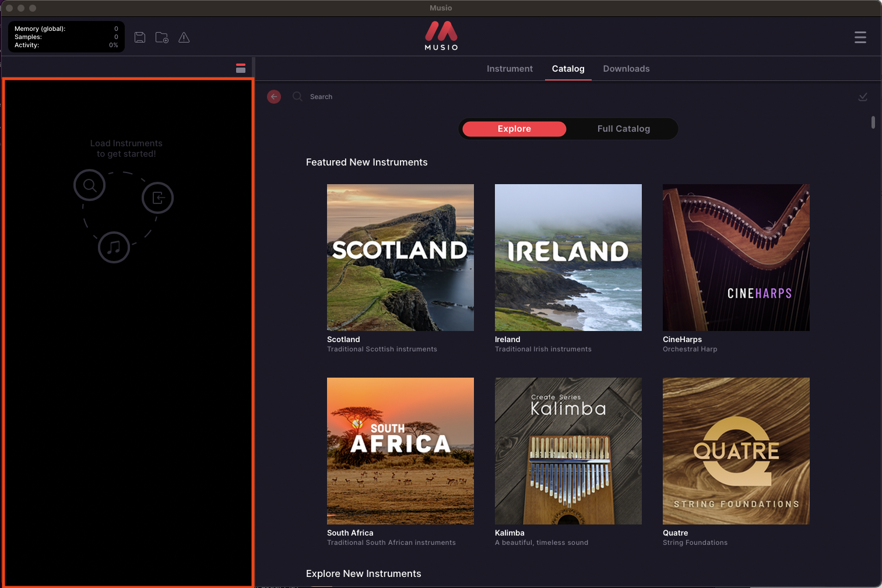Click the 'Explore New Instruments' heading

pos(363,573)
